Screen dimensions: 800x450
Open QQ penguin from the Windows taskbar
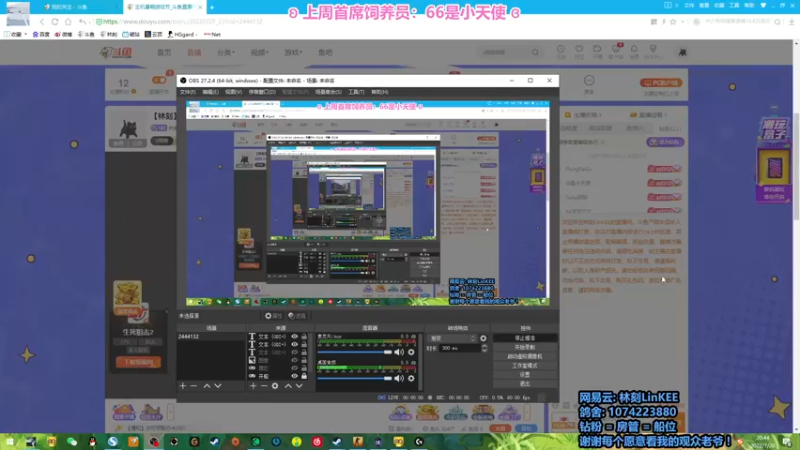click(92, 442)
